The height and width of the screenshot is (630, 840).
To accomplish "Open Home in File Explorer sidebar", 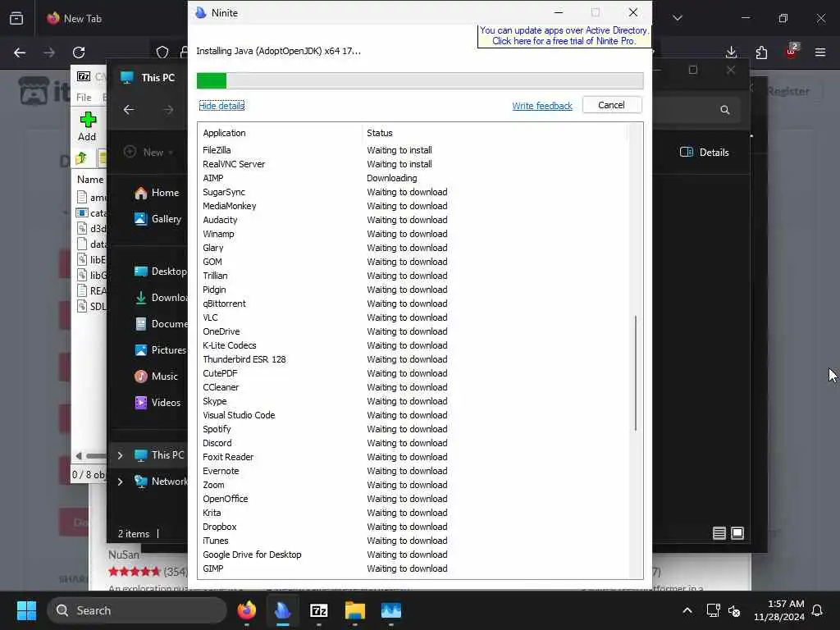I will (157, 193).
